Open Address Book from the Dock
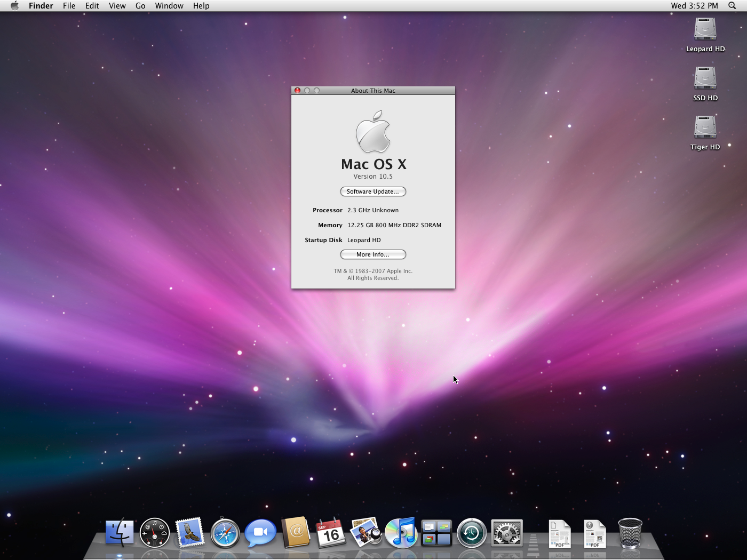The image size is (747, 560). coord(296,532)
